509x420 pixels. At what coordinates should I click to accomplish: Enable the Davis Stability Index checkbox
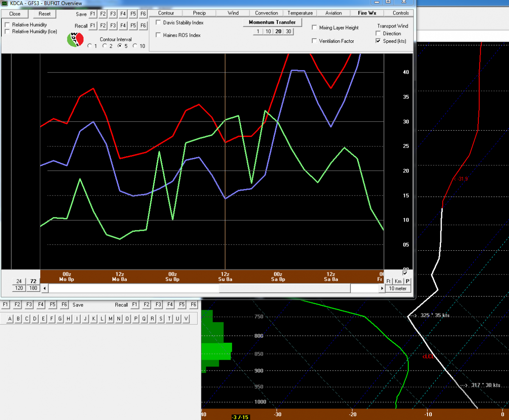(x=159, y=22)
